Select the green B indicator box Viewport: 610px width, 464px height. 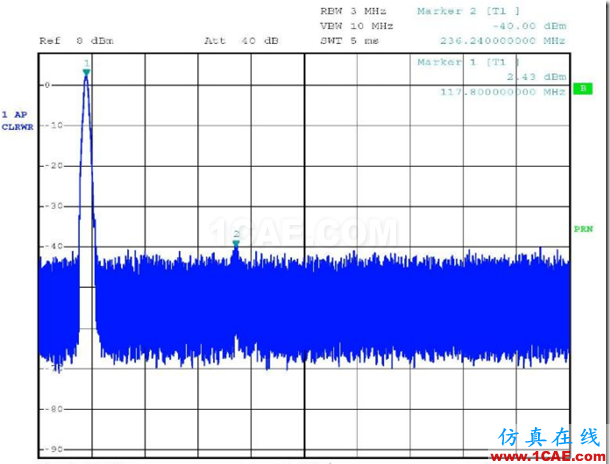click(x=582, y=88)
